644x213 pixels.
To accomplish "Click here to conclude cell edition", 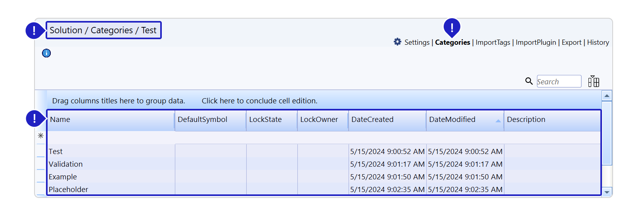I will tap(259, 101).
